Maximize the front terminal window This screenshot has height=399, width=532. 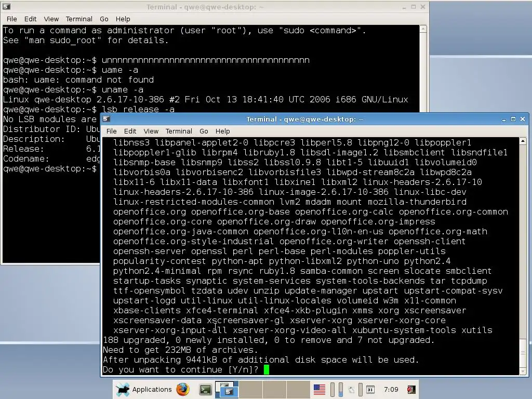coord(513,119)
